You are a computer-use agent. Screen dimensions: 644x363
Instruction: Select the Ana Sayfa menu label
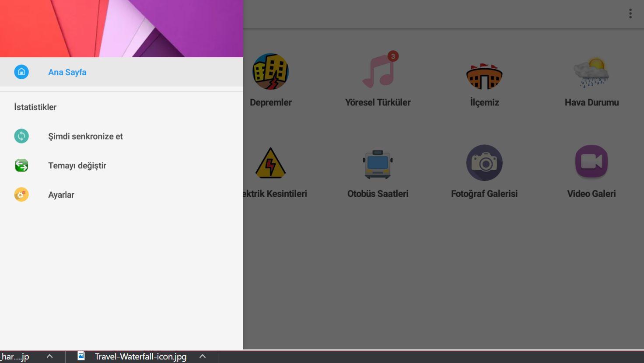(x=67, y=72)
